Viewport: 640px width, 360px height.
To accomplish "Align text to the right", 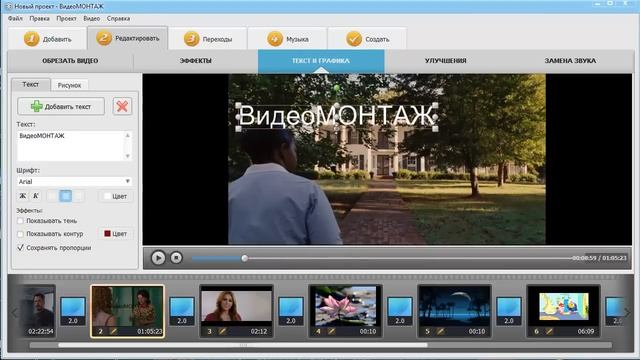I will (79, 196).
